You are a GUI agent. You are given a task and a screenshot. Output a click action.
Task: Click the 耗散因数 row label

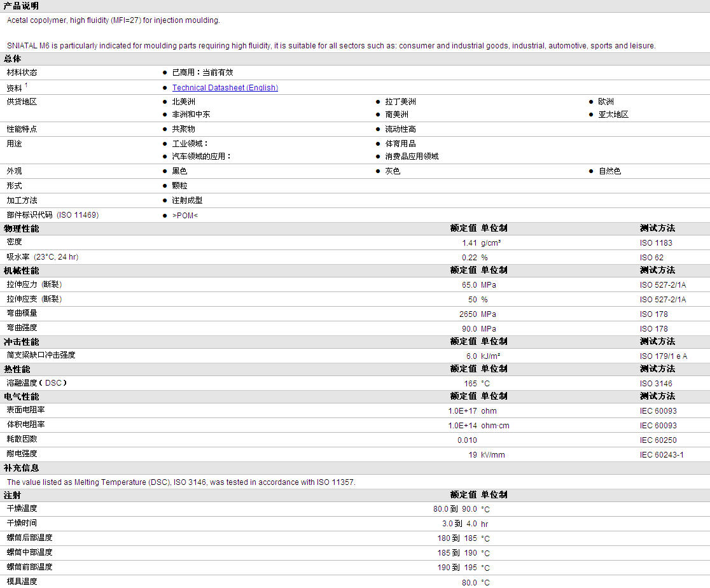22,439
